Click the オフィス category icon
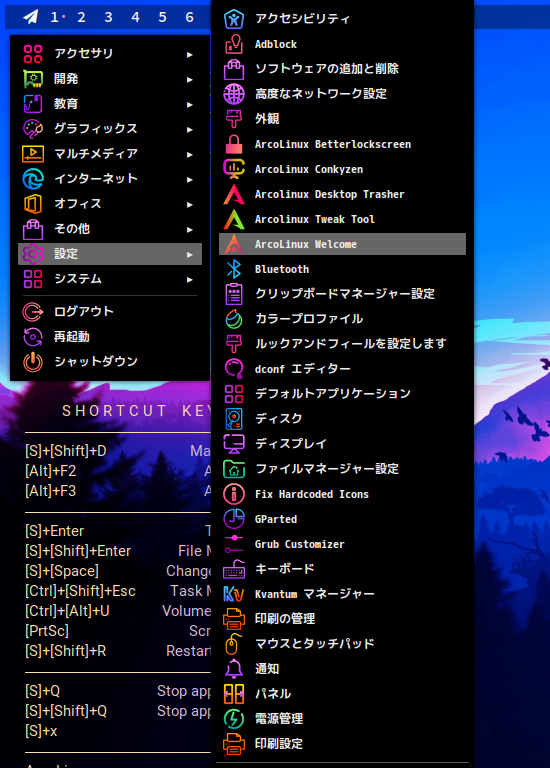The height and width of the screenshot is (768, 550). (x=33, y=204)
